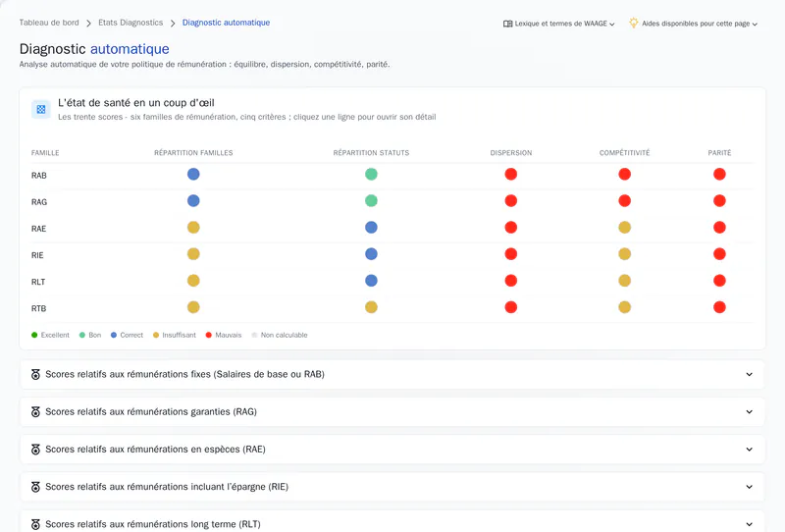Expand Scores relatifs aux rémunérations incluant l'épargne (RIE)
Viewport: 785px width, 532px height.
392,487
